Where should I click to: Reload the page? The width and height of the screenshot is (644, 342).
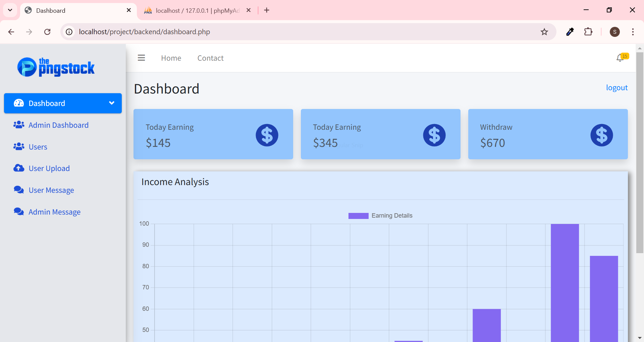click(47, 32)
